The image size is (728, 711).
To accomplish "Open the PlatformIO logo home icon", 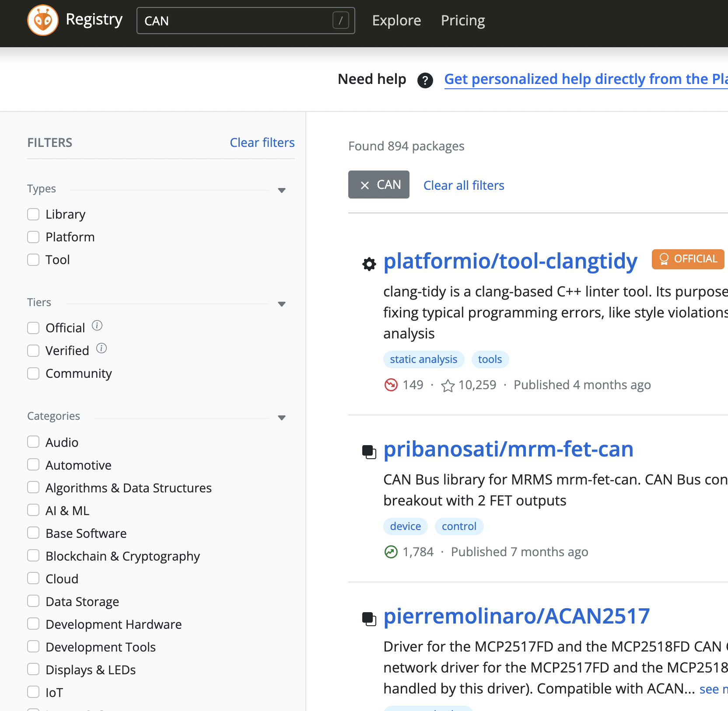I will [43, 20].
